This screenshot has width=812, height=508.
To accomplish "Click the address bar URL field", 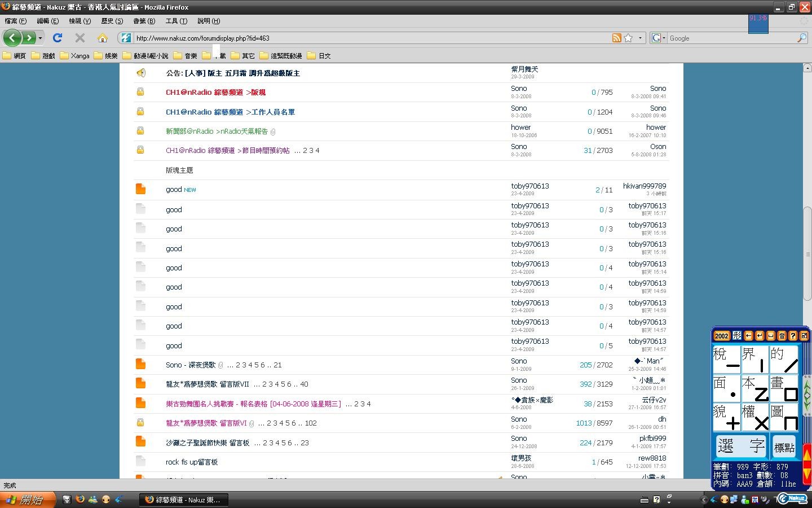I will click(x=372, y=38).
